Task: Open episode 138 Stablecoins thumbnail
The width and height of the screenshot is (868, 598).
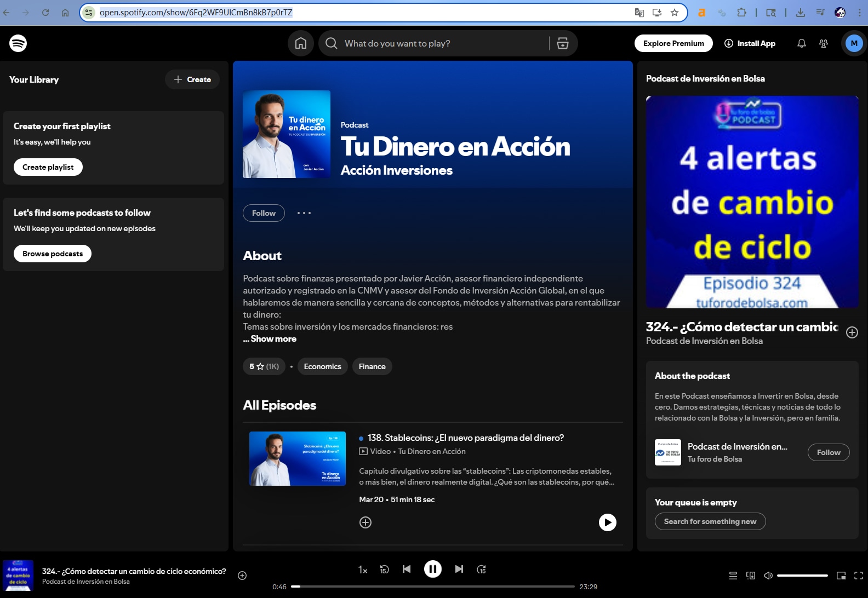Action: (x=298, y=458)
